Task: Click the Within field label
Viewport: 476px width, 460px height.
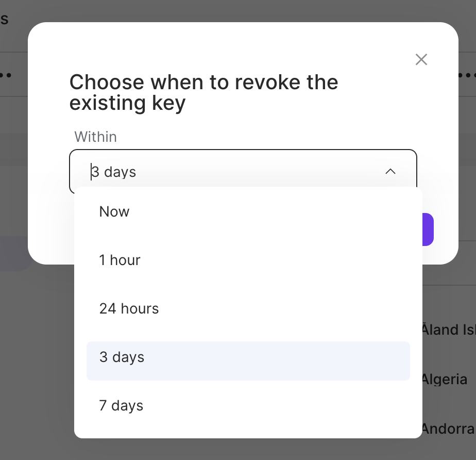Action: [95, 137]
